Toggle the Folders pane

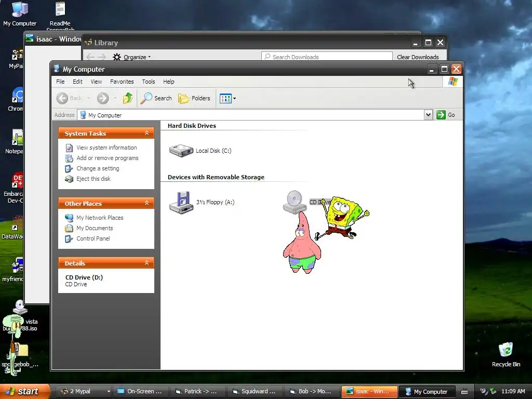[194, 98]
